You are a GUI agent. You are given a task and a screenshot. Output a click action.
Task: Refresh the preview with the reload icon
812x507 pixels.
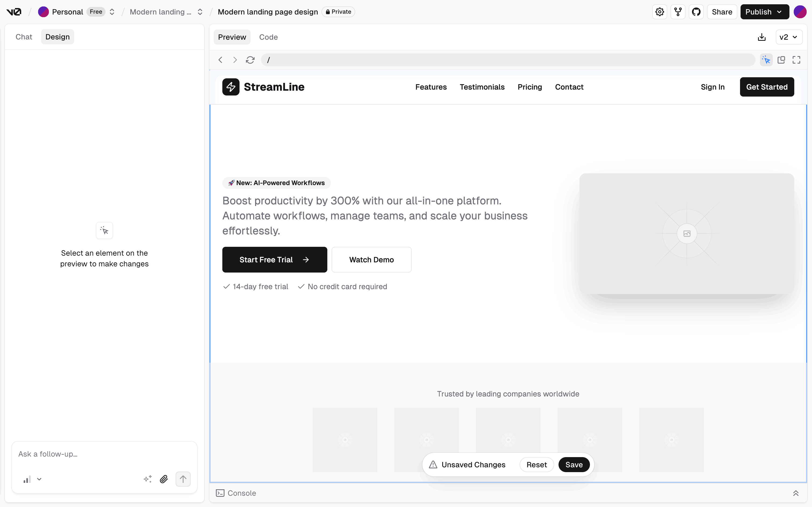pyautogui.click(x=250, y=60)
